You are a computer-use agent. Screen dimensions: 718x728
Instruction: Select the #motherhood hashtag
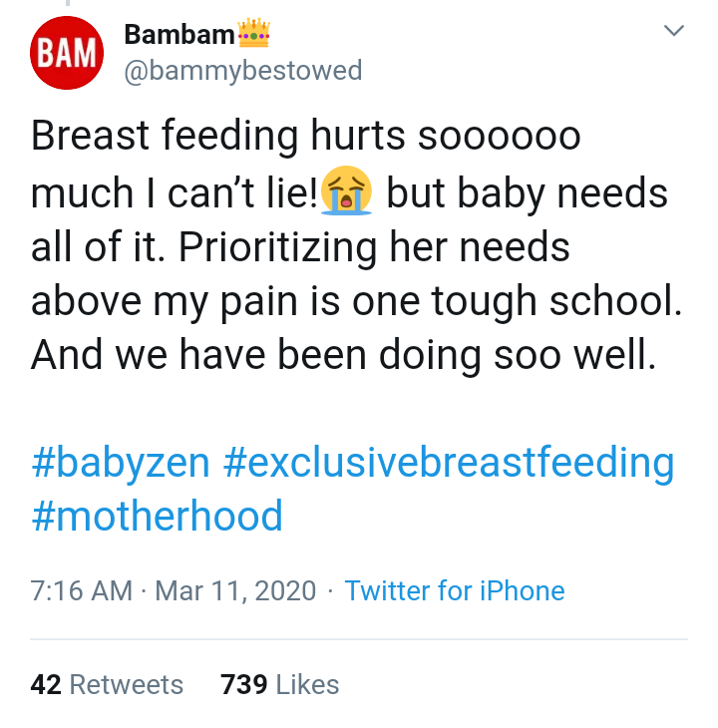click(157, 516)
